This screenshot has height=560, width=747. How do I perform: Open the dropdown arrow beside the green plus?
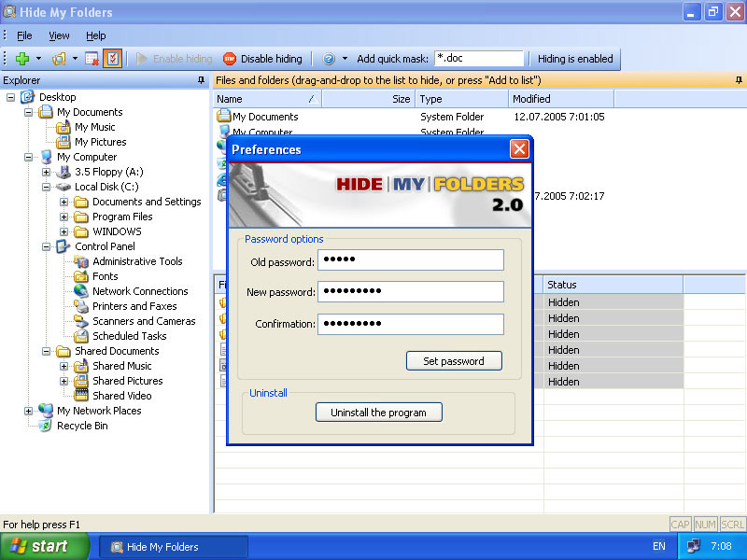tap(38, 59)
